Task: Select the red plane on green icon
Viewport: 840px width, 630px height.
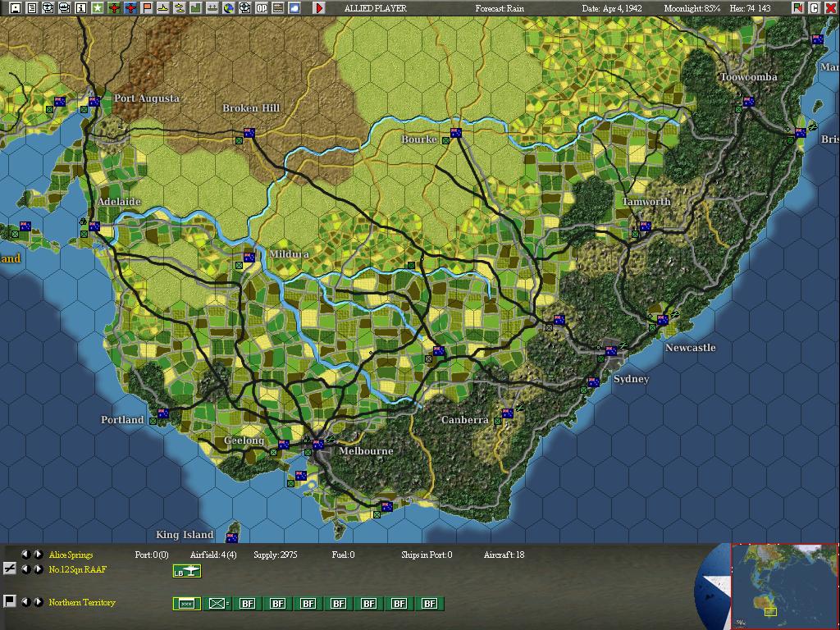Action: tap(113, 8)
